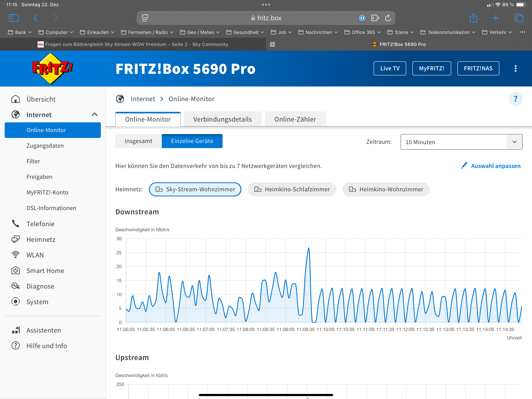
Task: Switch to the Online-Zähler tab
Action: (295, 119)
